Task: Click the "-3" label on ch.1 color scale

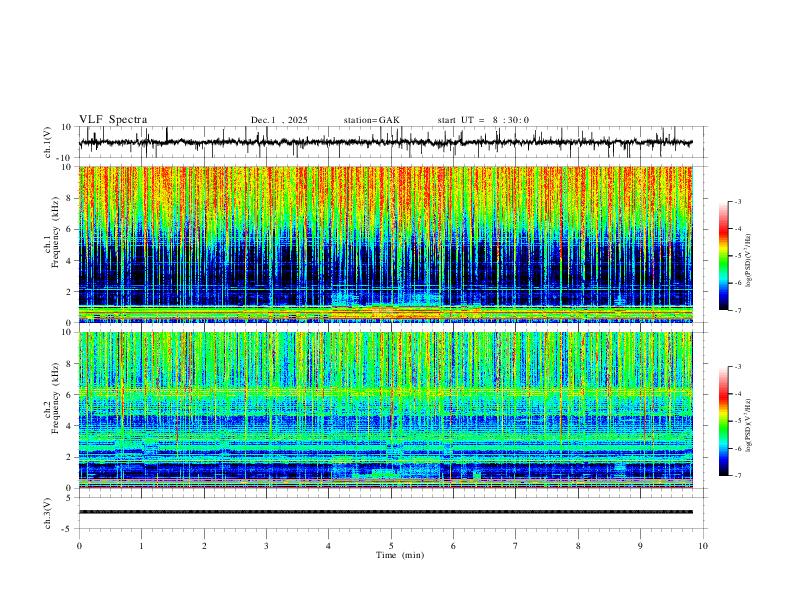Action: click(737, 201)
